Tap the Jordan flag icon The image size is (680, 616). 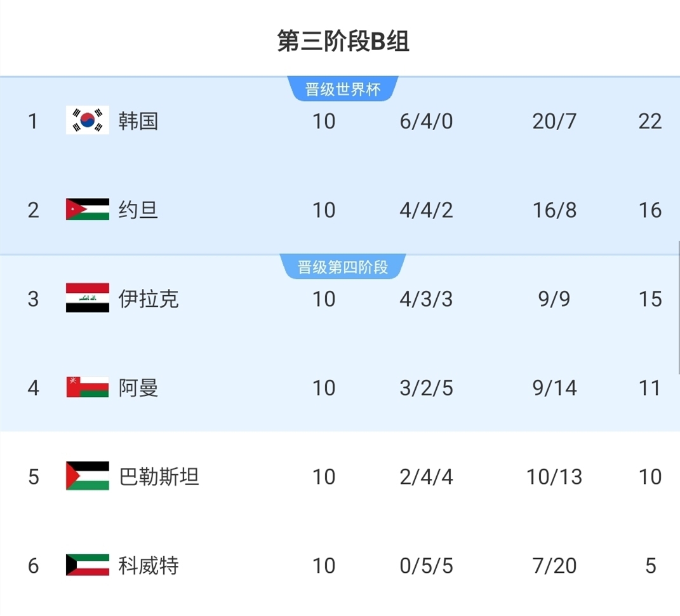(88, 210)
